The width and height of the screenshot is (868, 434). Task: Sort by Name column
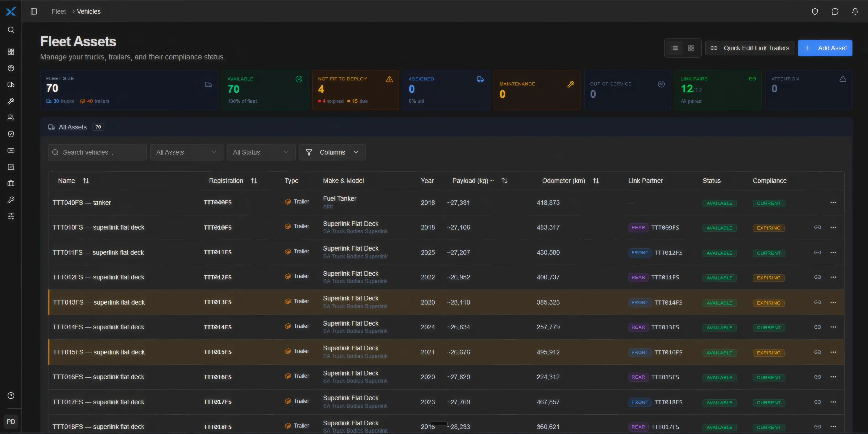[73, 181]
